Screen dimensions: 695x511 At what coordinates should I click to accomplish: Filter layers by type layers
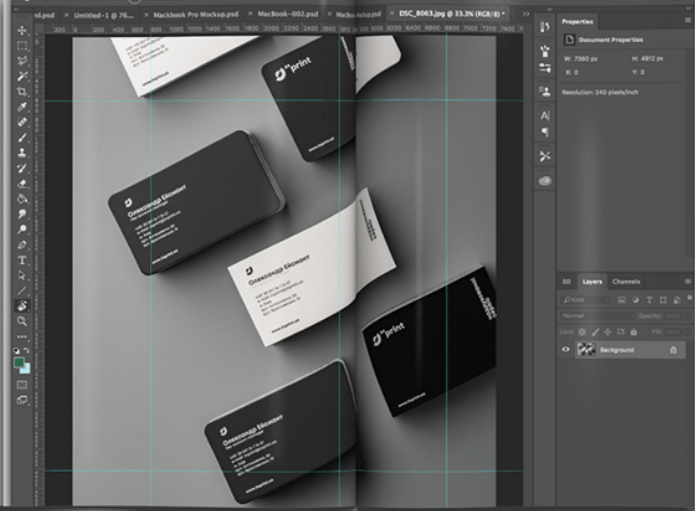(x=648, y=299)
